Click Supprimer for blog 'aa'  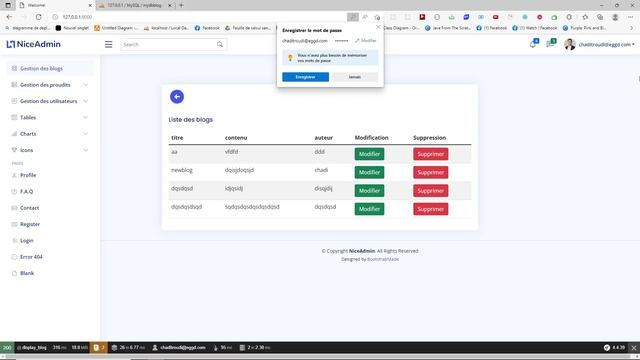pos(431,154)
